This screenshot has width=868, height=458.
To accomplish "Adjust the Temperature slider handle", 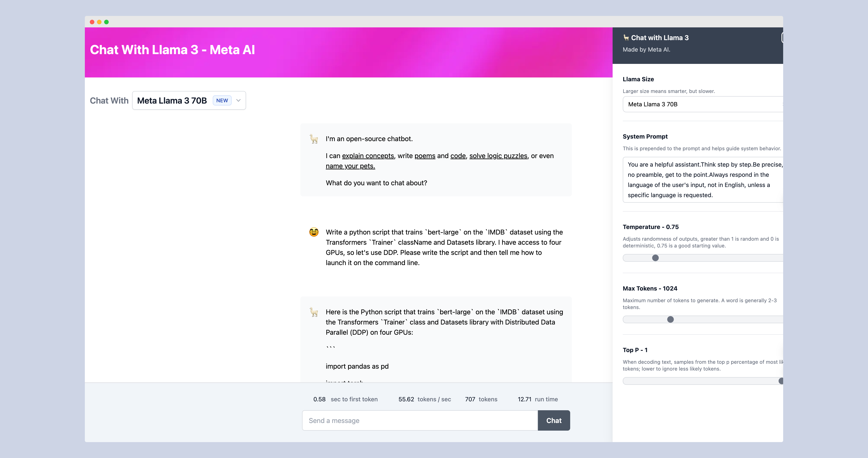I will (x=655, y=258).
